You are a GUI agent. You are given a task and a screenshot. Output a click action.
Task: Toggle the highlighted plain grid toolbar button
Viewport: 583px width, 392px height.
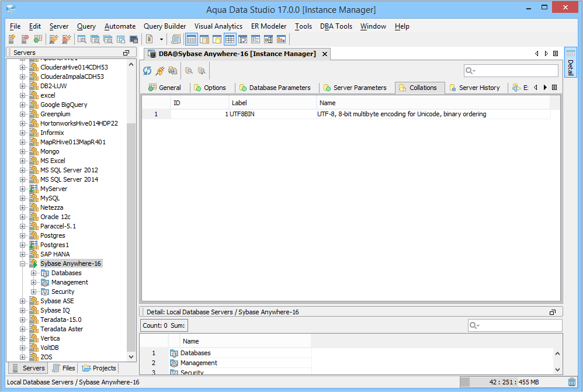click(x=230, y=39)
